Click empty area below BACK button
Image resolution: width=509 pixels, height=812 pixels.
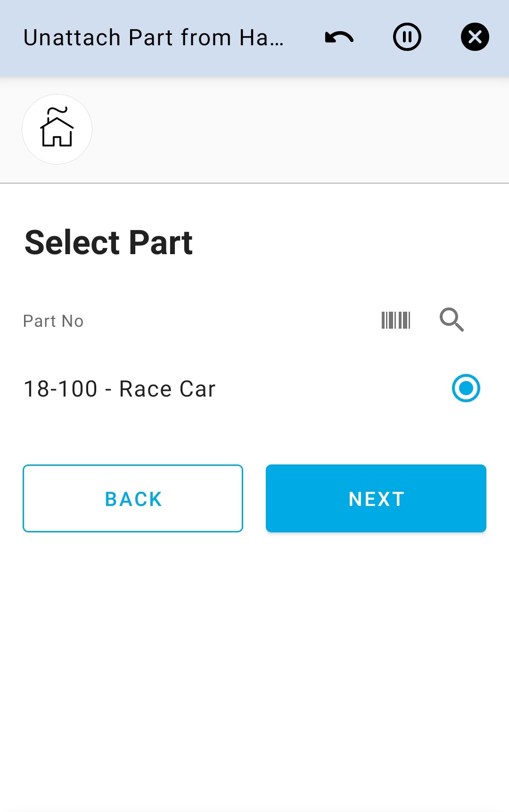tap(133, 613)
